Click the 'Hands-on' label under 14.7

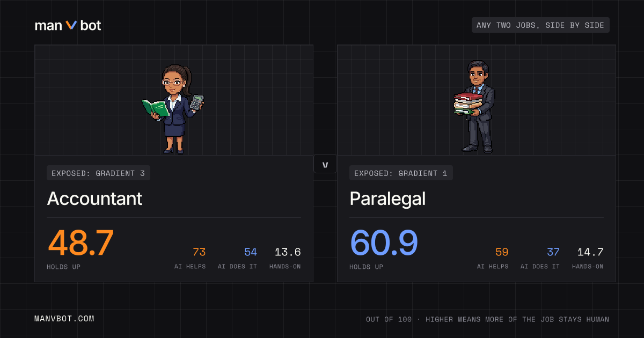click(x=588, y=267)
